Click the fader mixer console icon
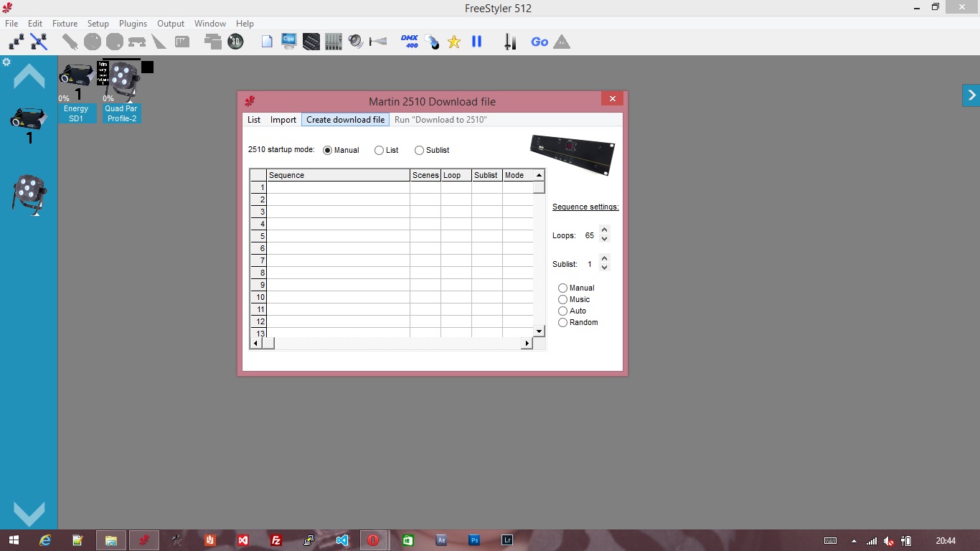 (334, 42)
